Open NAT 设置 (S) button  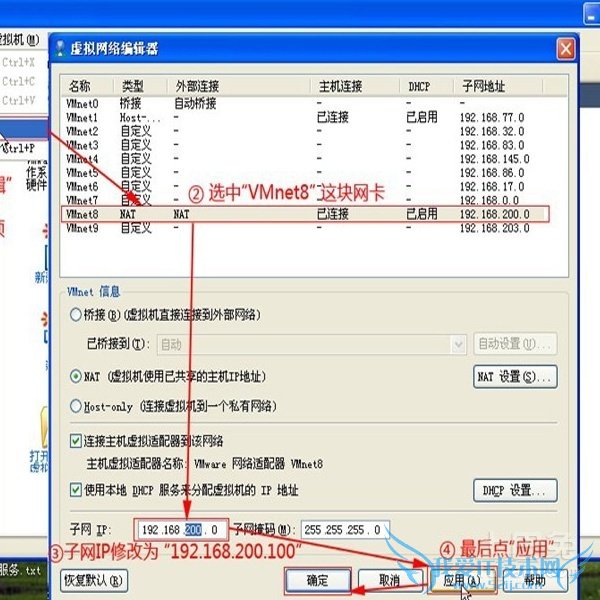(x=515, y=377)
